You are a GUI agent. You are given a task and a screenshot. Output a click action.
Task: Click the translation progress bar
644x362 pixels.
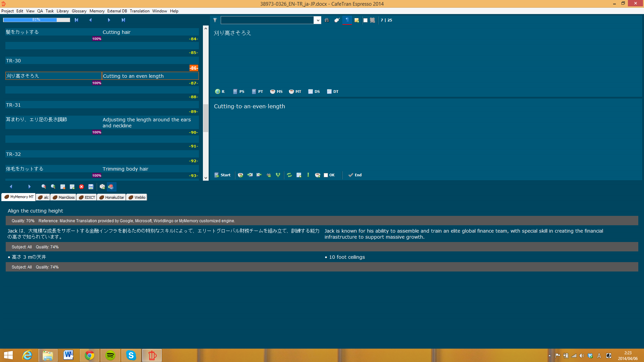click(37, 20)
